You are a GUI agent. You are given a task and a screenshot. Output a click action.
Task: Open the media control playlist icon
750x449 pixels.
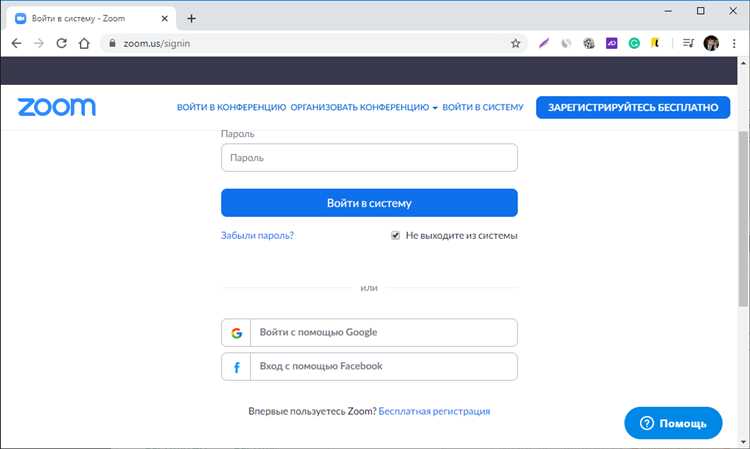pos(688,44)
